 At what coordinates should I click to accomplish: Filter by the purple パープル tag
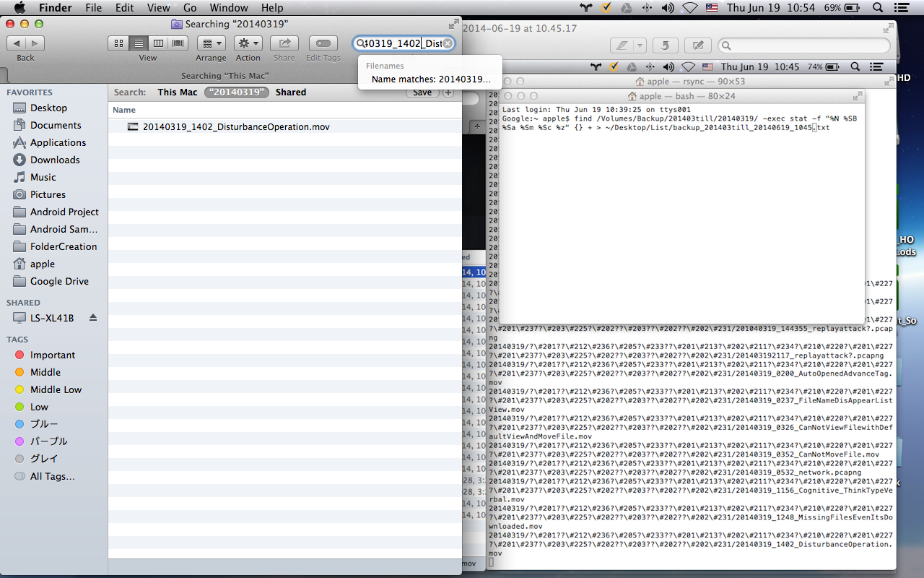click(x=49, y=441)
